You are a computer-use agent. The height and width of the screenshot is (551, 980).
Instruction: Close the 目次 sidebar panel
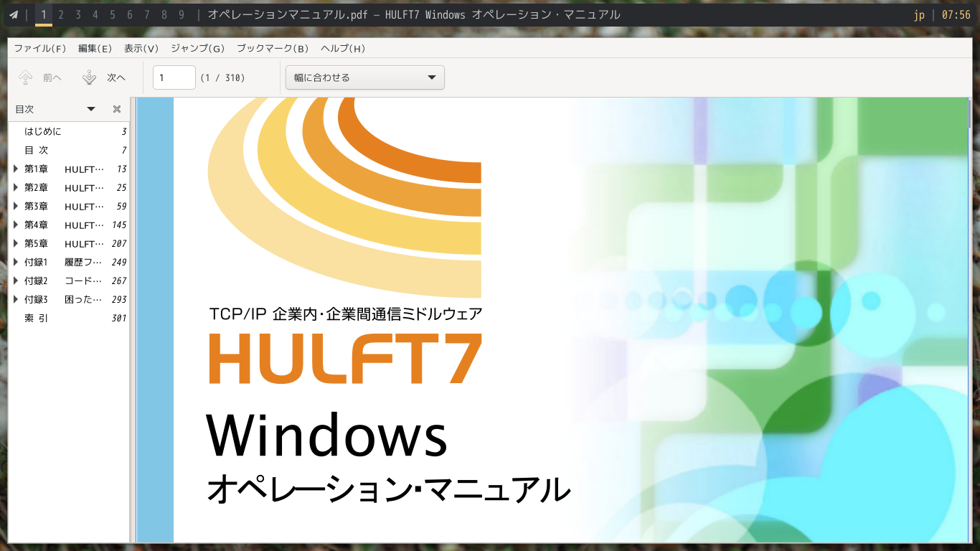coord(117,109)
